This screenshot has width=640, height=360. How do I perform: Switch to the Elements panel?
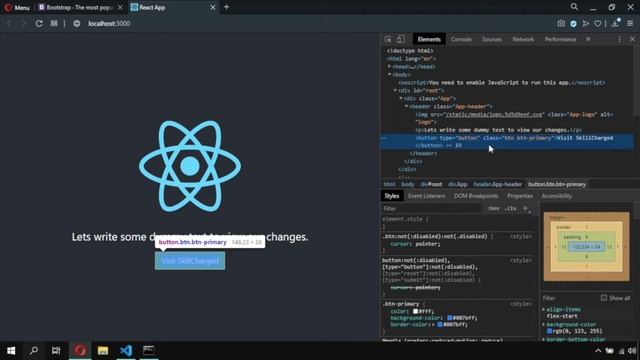point(429,39)
